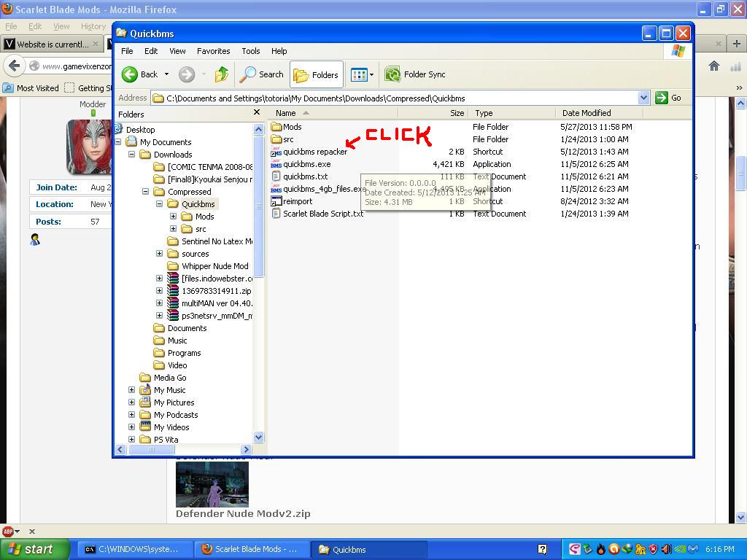Click the Windows start button
The height and width of the screenshot is (560, 747).
[x=34, y=549]
